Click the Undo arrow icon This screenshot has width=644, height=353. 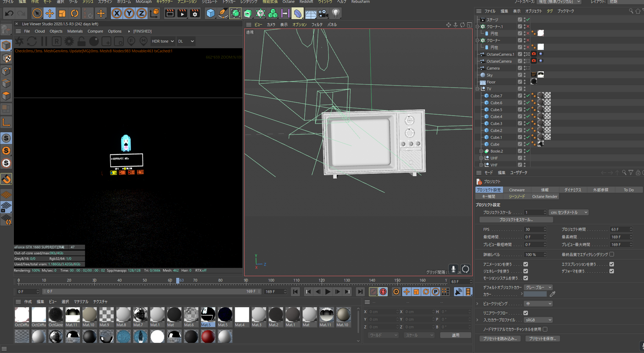[x=9, y=13]
